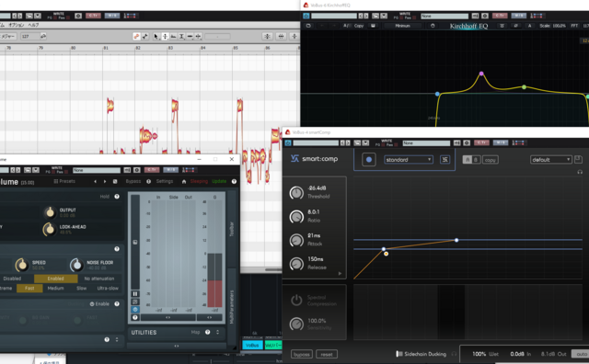Click the green band node in Kirchhoff EQ

[x=524, y=87]
